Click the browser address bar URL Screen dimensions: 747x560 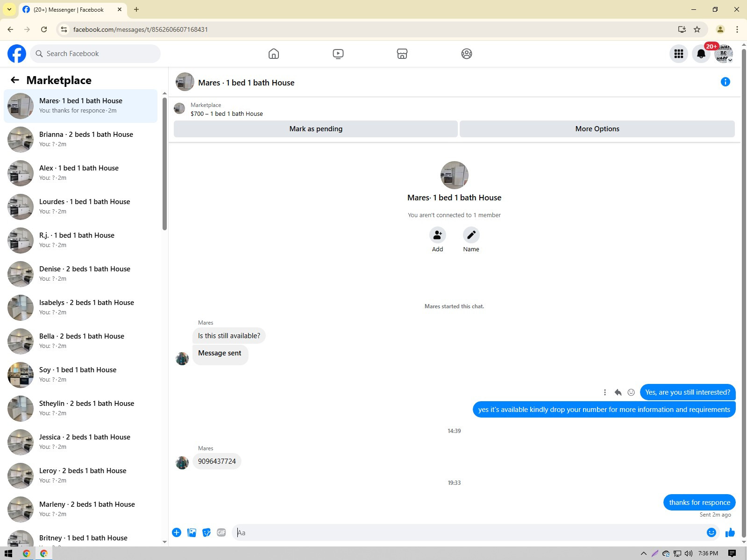point(141,29)
